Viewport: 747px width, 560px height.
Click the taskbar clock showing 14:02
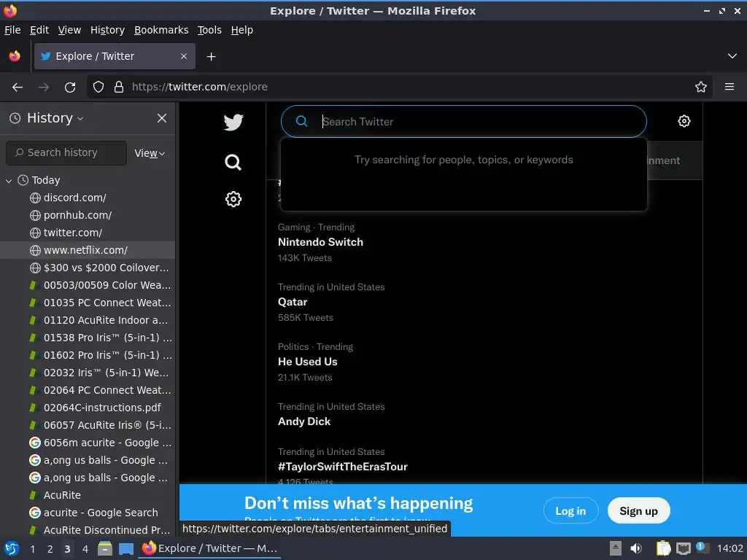(729, 548)
